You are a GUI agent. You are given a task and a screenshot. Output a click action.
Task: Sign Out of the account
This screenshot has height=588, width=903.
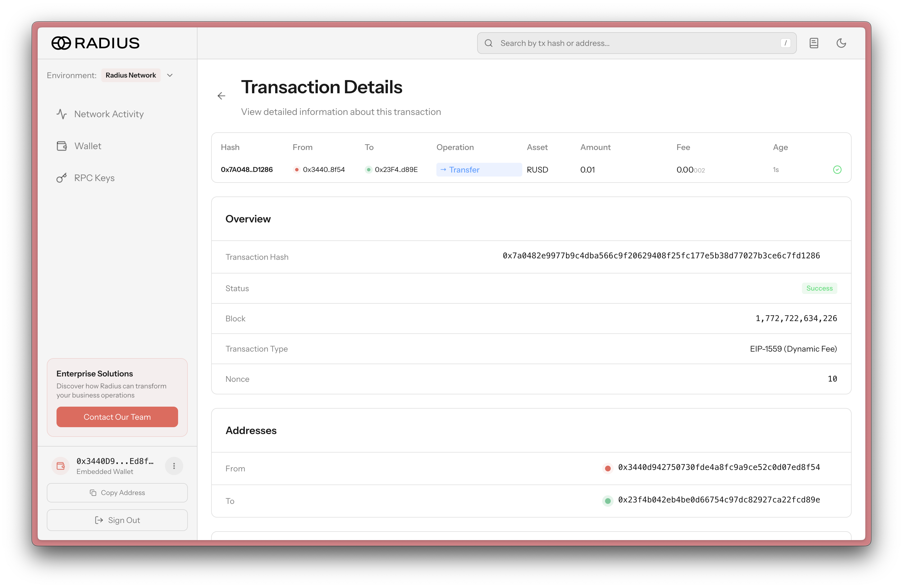[117, 520]
